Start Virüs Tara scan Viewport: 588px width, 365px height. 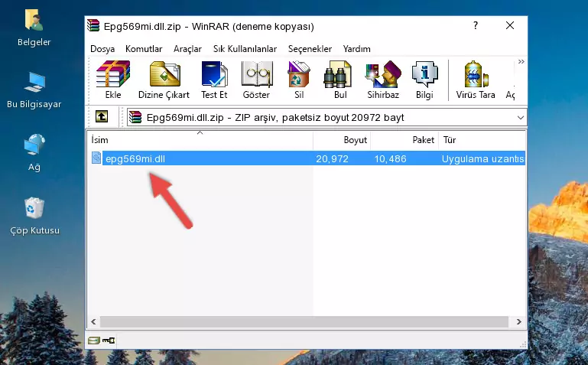click(x=476, y=80)
